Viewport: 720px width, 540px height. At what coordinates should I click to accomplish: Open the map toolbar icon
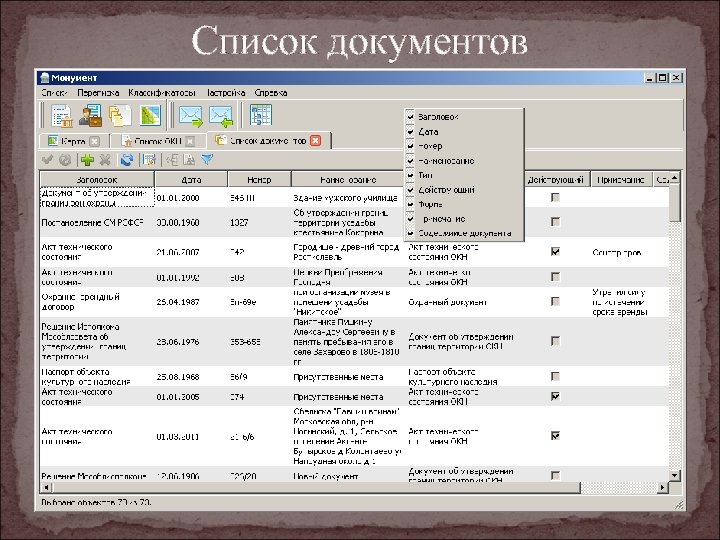[x=150, y=115]
